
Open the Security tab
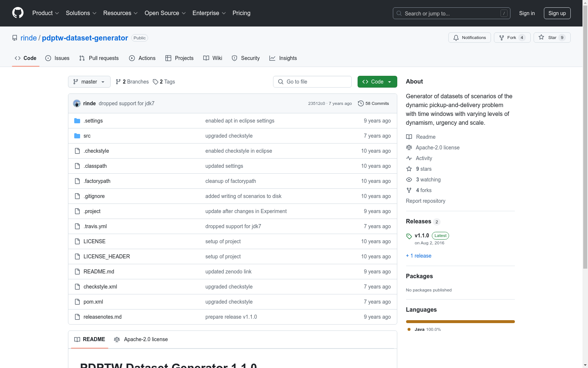245,58
